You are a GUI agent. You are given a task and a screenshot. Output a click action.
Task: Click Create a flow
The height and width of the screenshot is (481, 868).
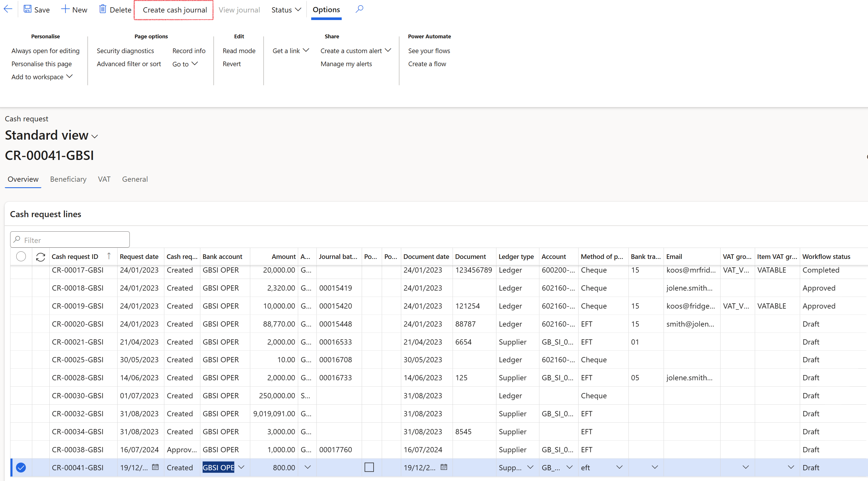click(427, 64)
